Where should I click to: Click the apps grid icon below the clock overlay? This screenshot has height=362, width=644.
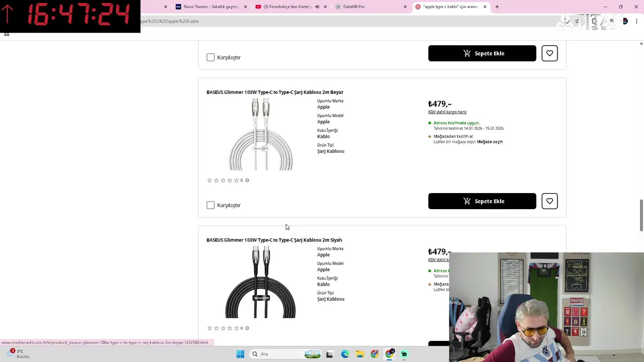click(x=7, y=34)
